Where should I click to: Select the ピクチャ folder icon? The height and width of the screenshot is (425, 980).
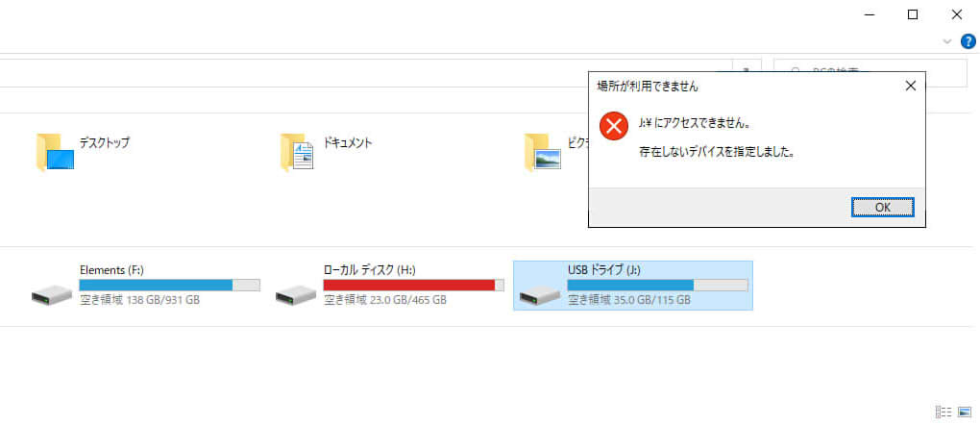(x=543, y=152)
